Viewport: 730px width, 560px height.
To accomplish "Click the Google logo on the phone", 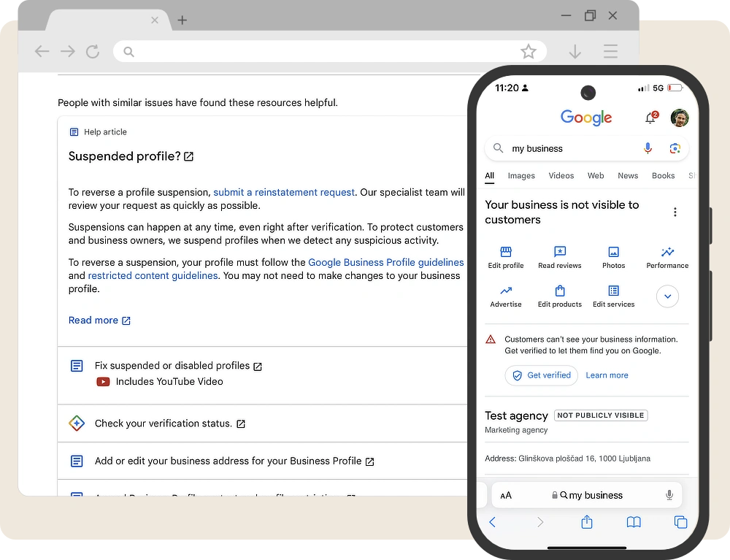I will pyautogui.click(x=586, y=118).
